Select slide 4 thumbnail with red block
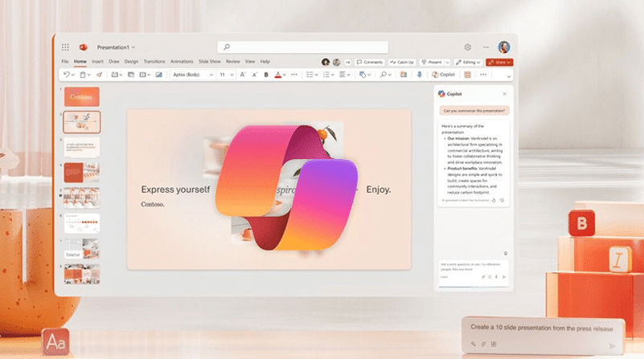This screenshot has width=644, height=359. click(x=82, y=173)
